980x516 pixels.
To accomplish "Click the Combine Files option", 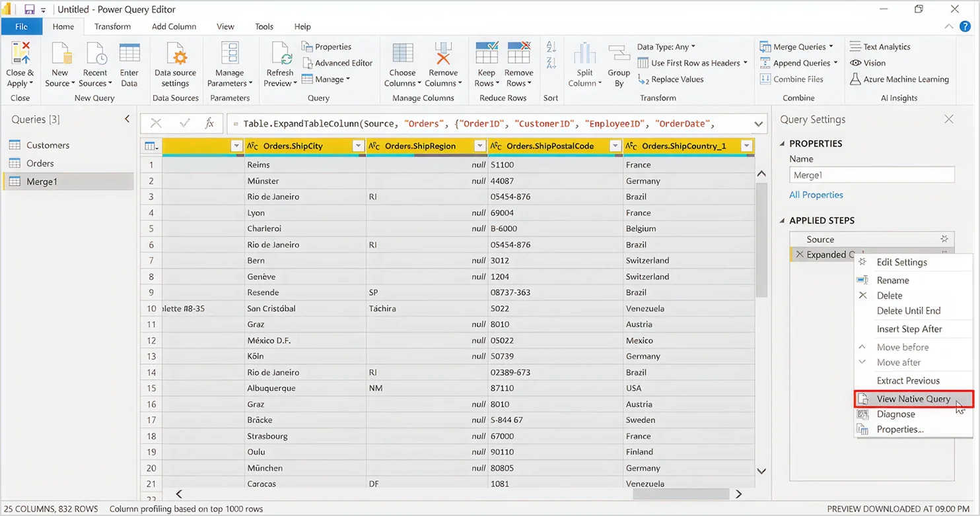I will point(792,79).
